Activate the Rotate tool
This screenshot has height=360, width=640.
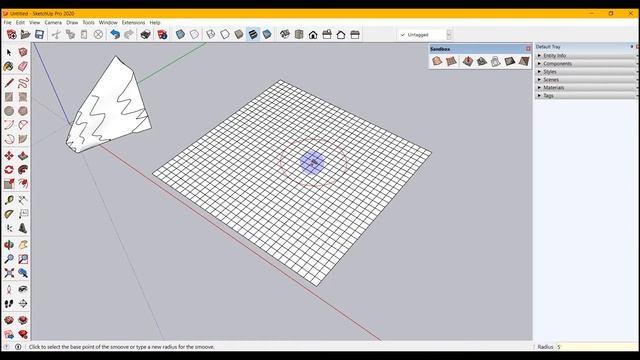pyautogui.click(x=9, y=169)
